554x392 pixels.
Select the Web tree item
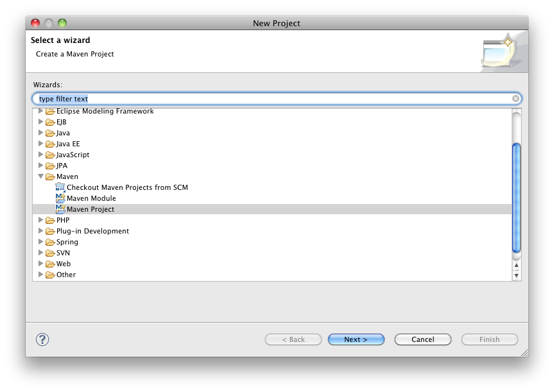(64, 264)
